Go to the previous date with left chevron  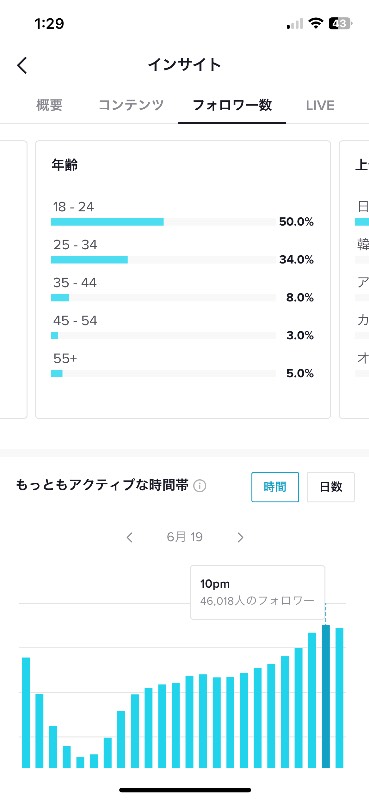tap(130, 537)
